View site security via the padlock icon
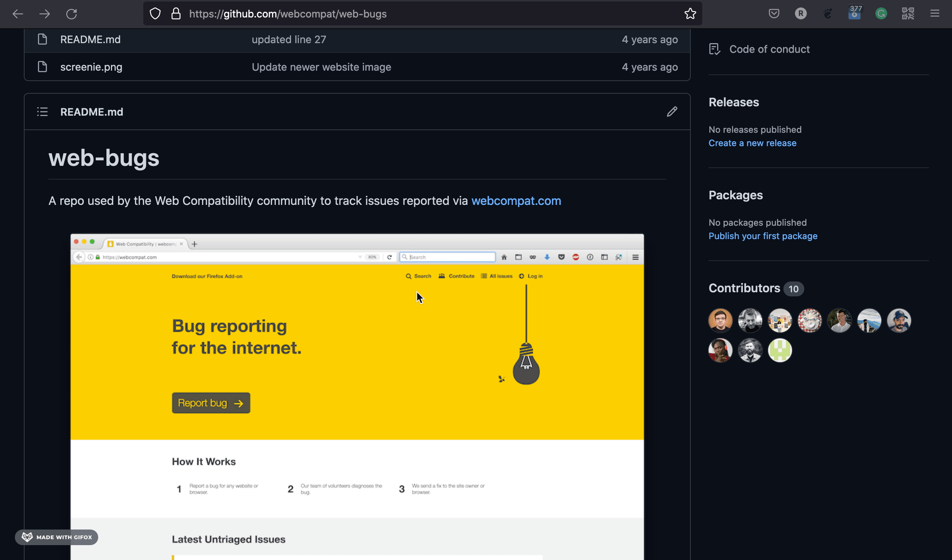952x560 pixels. 176,14
